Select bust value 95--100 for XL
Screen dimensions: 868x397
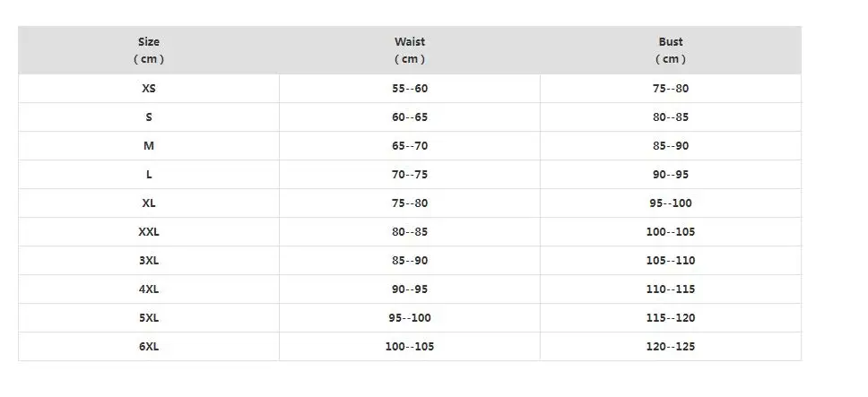(671, 203)
